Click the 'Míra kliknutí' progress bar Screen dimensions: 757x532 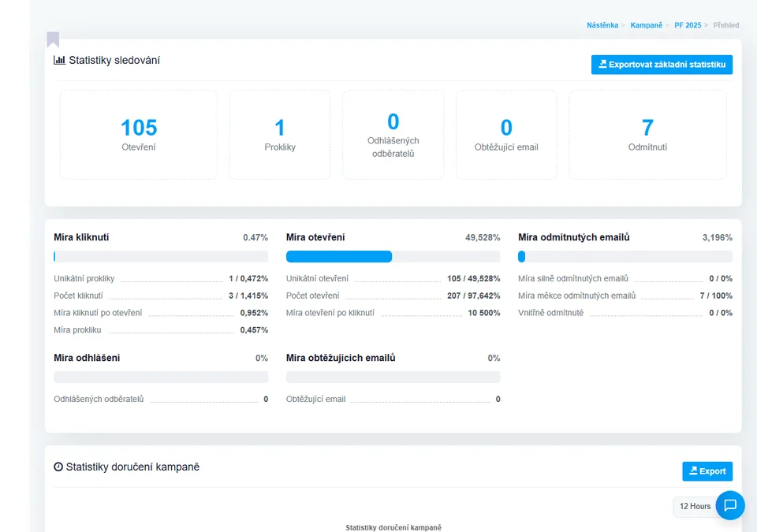[161, 256]
